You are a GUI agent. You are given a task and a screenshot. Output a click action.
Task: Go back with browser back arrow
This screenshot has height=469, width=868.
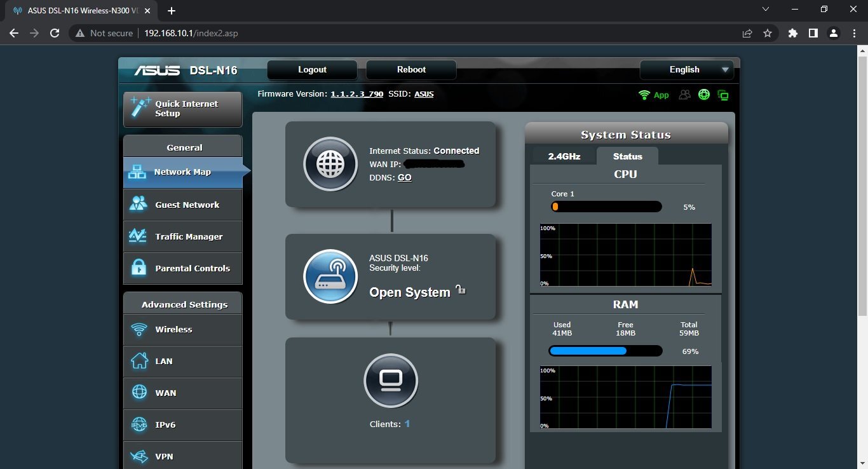14,33
